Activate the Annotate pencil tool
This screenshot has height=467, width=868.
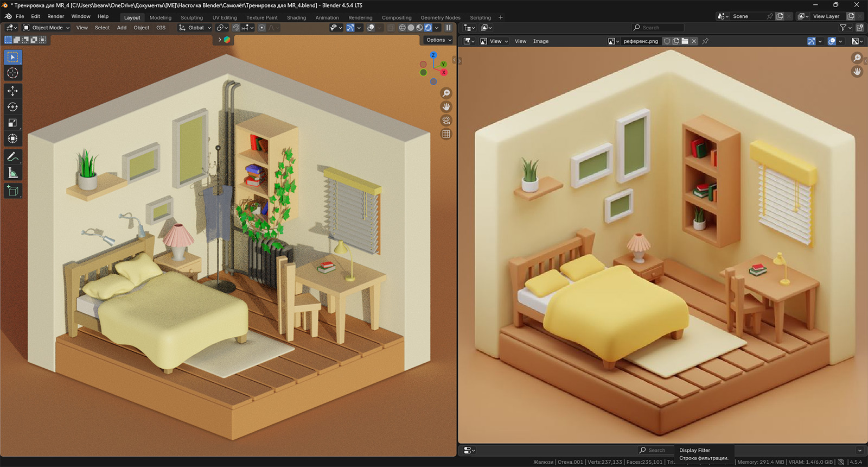[x=12, y=157]
